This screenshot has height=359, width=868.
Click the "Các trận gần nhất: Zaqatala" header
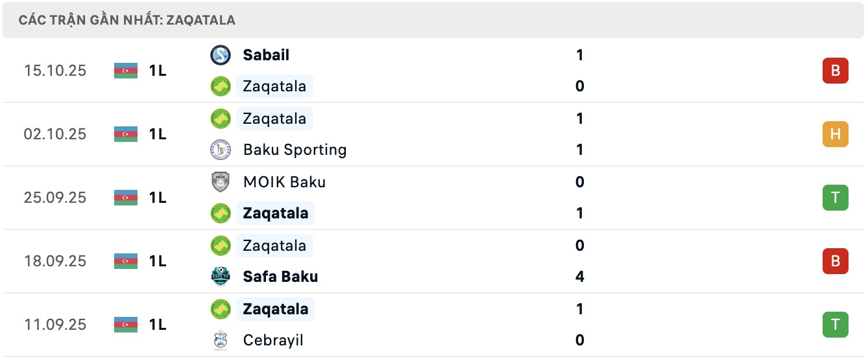tap(127, 20)
